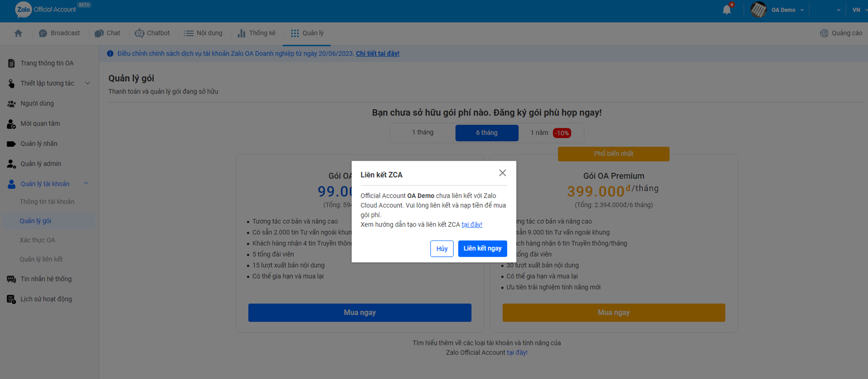Click the text 5 tổng đài viên
This screenshot has height=379, width=868.
coord(273,254)
